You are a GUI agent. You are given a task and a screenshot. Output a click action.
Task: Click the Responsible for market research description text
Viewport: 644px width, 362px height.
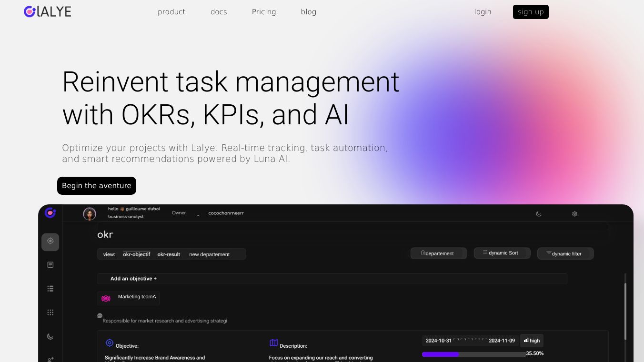165,321
